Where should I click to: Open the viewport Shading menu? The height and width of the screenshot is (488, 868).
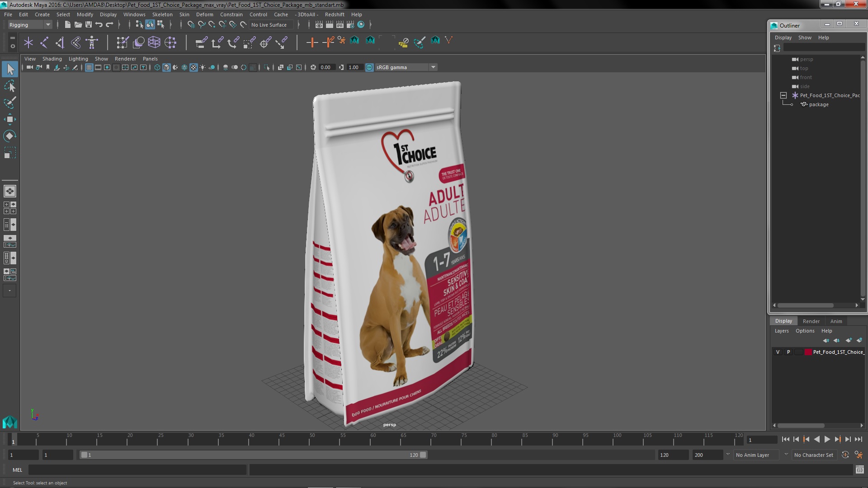[52, 59]
